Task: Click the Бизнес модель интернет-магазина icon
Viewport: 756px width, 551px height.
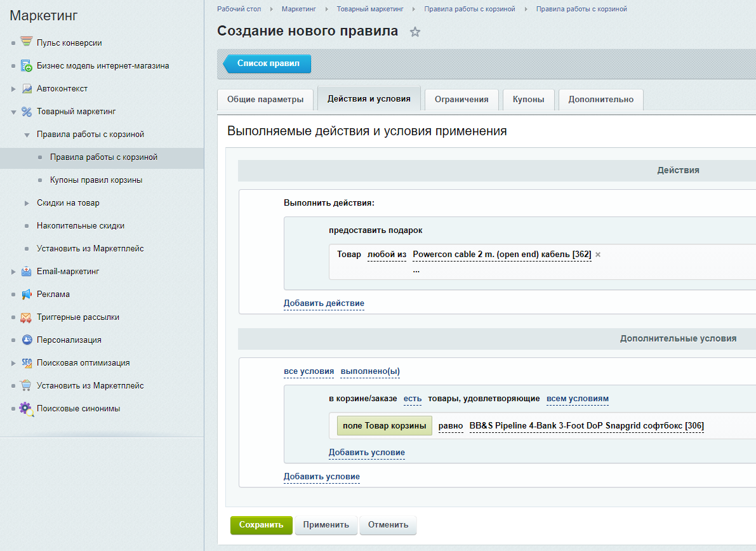Action: point(26,66)
